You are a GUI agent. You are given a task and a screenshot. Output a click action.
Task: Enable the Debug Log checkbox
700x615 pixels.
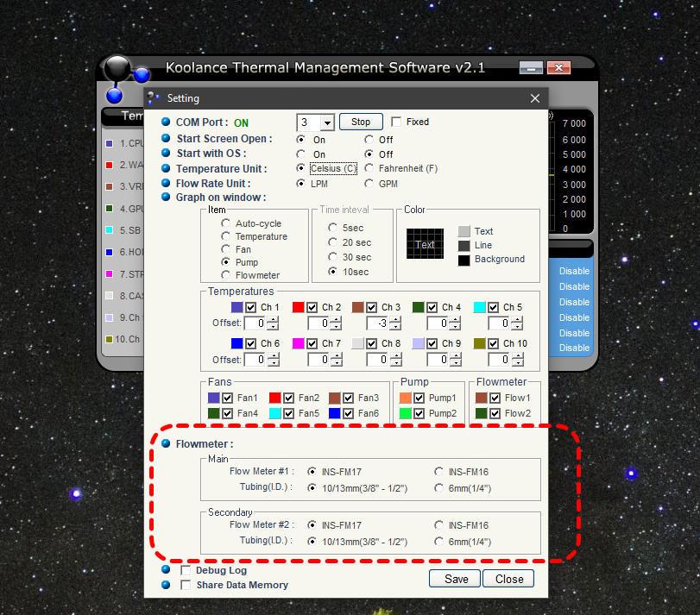click(x=186, y=570)
